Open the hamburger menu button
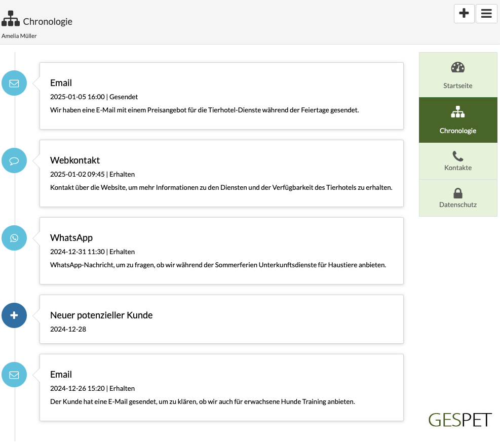Screen dimensions: 500x448 [486, 13]
